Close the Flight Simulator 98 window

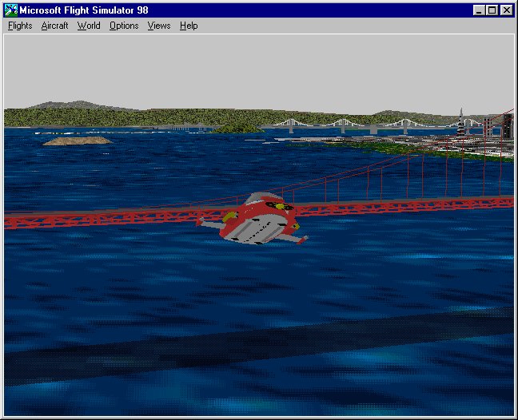(507, 10)
